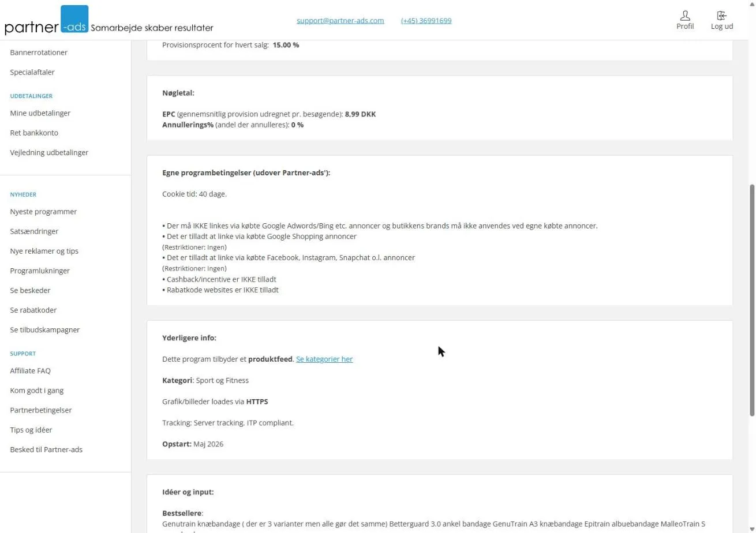Go to Se beskeder

pyautogui.click(x=30, y=290)
